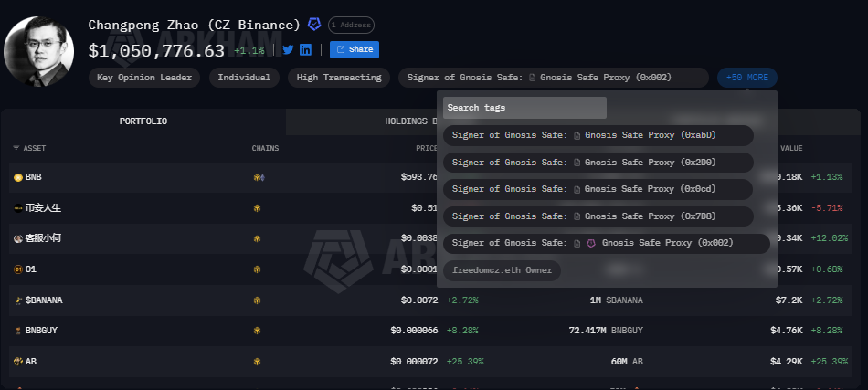868x390 pixels.
Task: Click the CHAINS column header
Action: [x=265, y=148]
